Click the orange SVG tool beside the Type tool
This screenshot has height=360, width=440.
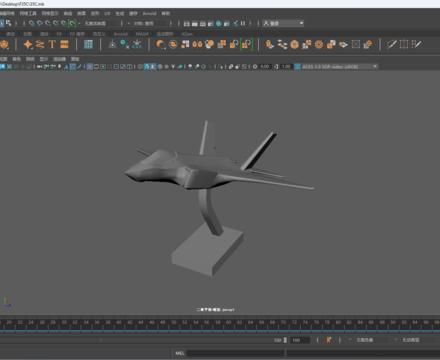tap(64, 44)
